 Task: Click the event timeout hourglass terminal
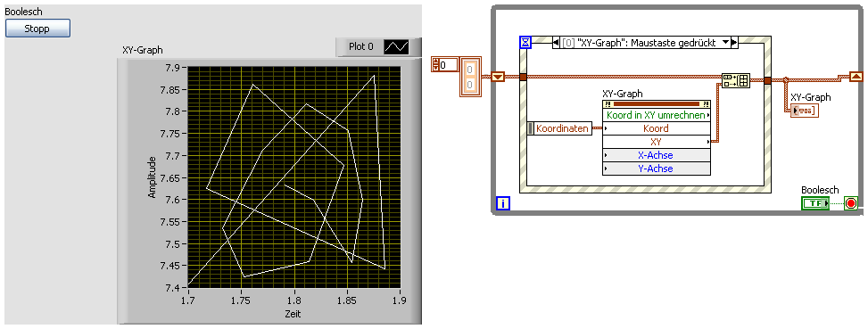[x=525, y=43]
